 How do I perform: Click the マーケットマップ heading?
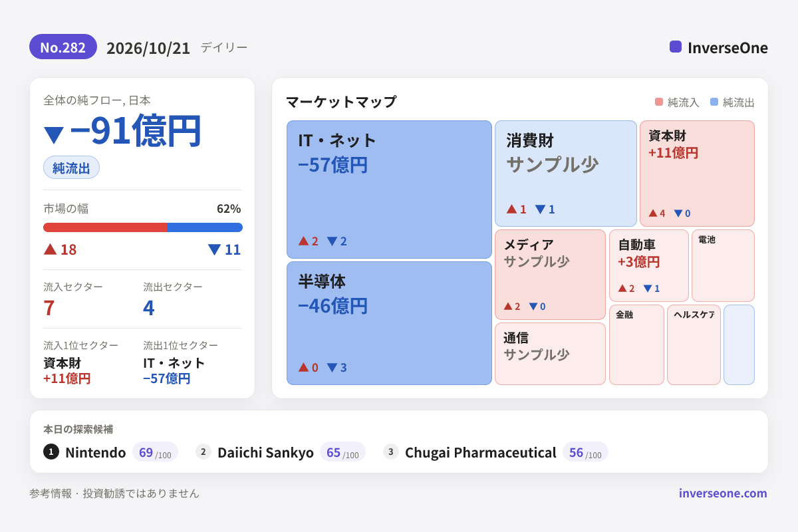341,102
